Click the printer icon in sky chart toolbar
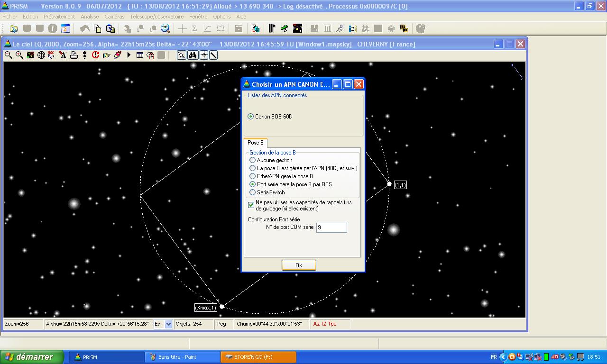The width and height of the screenshot is (607, 364). click(74, 55)
